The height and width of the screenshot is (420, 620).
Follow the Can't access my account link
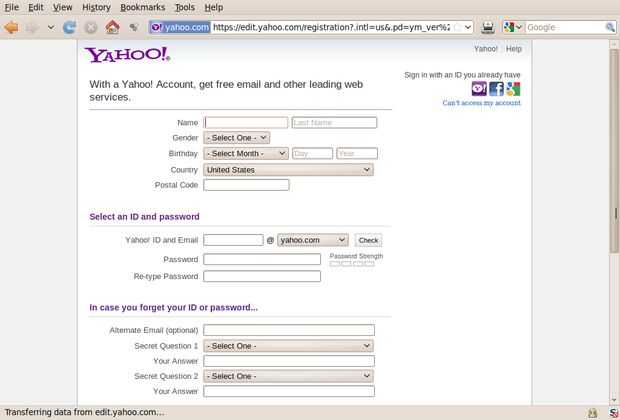[x=481, y=103]
